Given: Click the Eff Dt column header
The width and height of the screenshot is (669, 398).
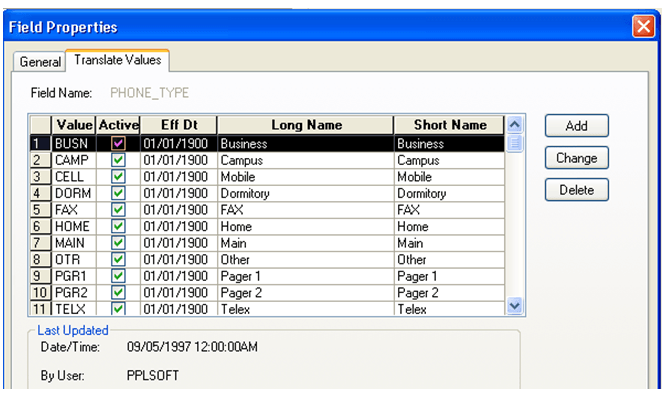Looking at the screenshot, I should pyautogui.click(x=178, y=125).
